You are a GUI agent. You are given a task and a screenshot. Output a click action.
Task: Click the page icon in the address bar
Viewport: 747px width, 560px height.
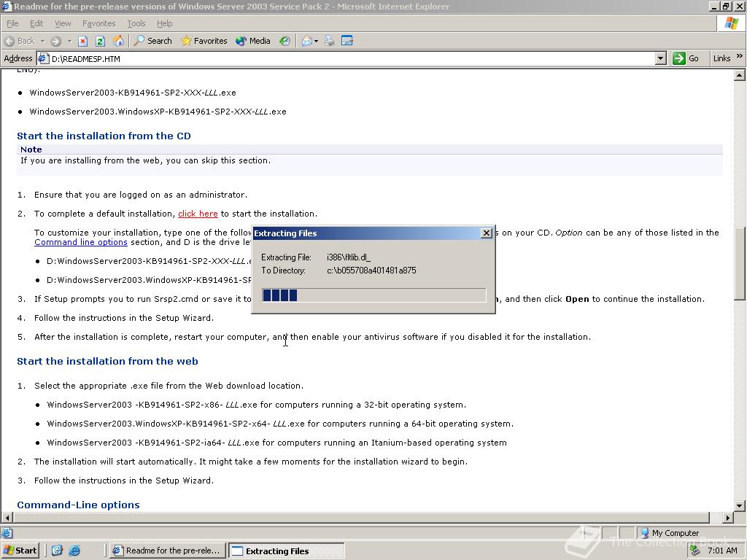[x=44, y=58]
